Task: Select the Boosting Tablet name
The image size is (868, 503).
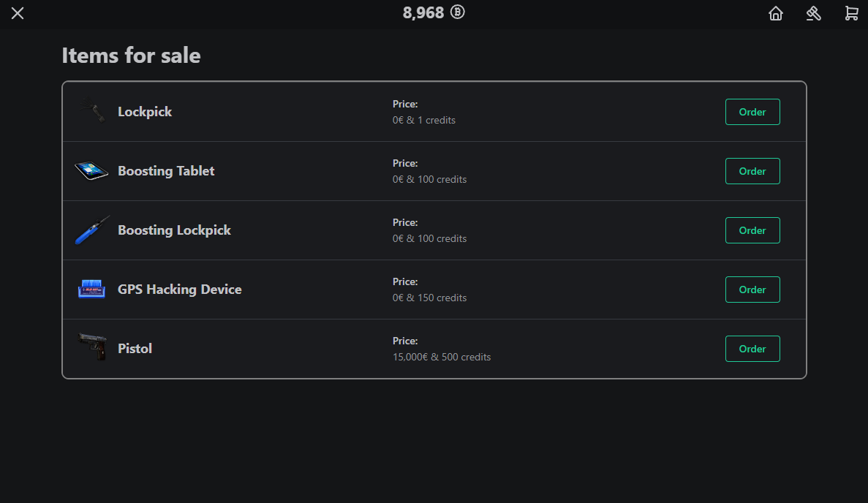Action: 166,171
